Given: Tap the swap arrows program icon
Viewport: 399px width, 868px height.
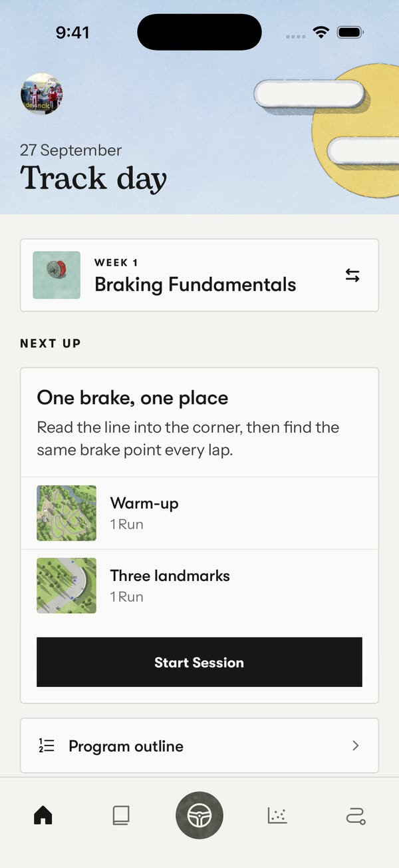Looking at the screenshot, I should pos(352,275).
